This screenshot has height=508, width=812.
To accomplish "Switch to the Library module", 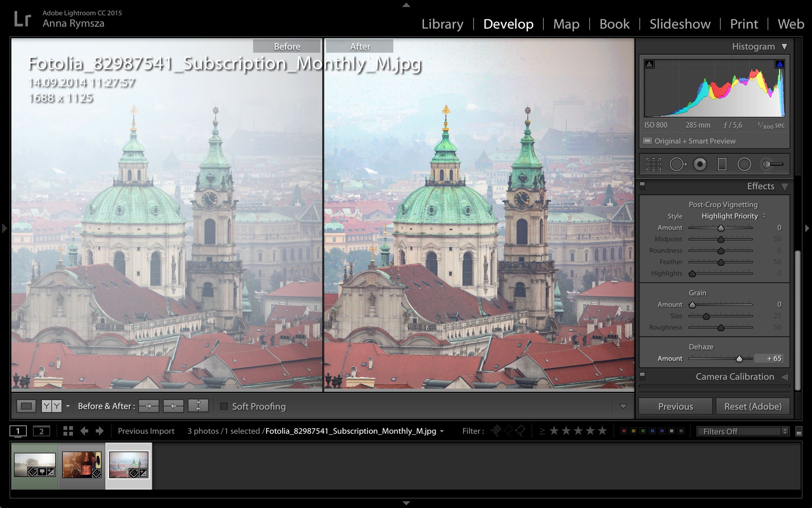I will tap(442, 24).
